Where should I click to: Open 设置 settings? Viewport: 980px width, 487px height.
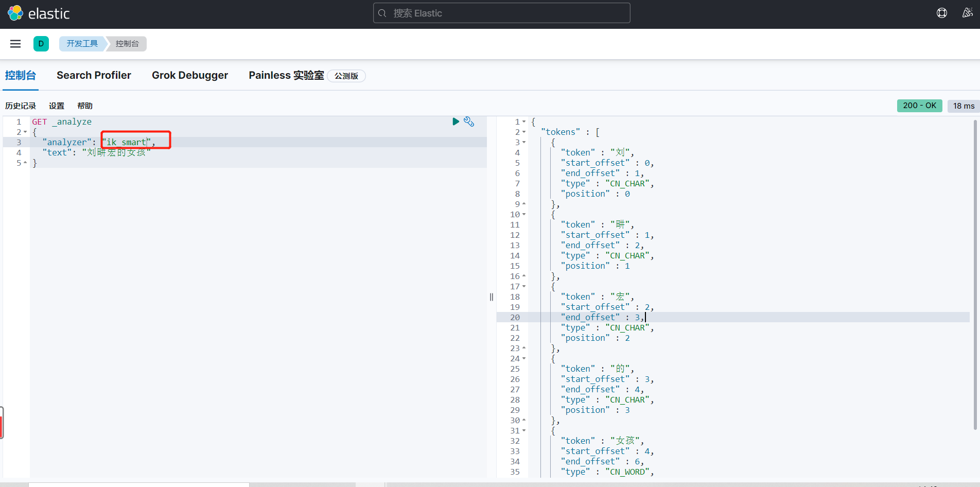pyautogui.click(x=57, y=106)
